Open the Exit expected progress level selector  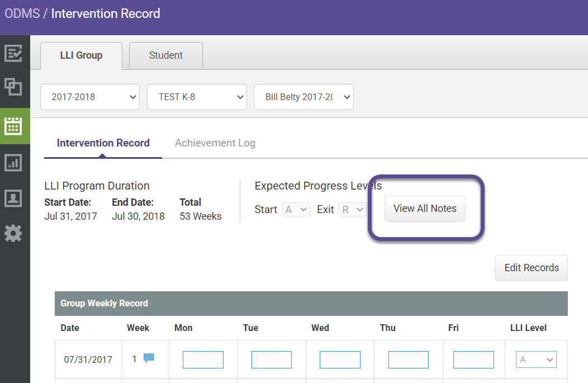click(x=353, y=209)
